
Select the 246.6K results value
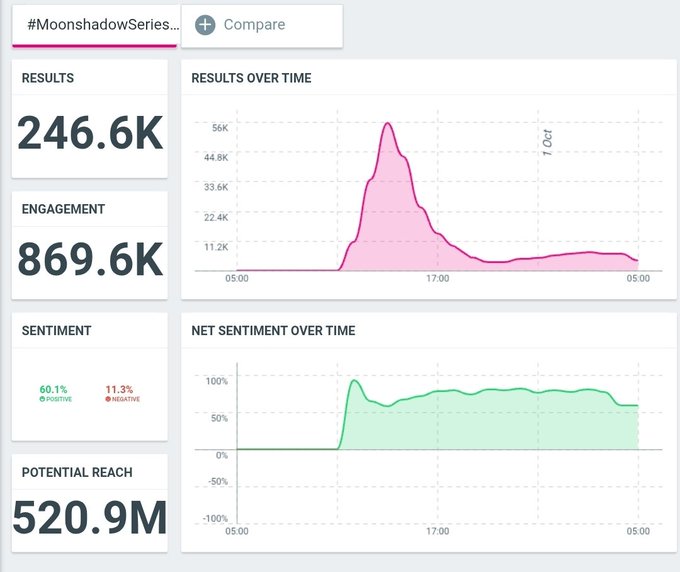tap(90, 133)
